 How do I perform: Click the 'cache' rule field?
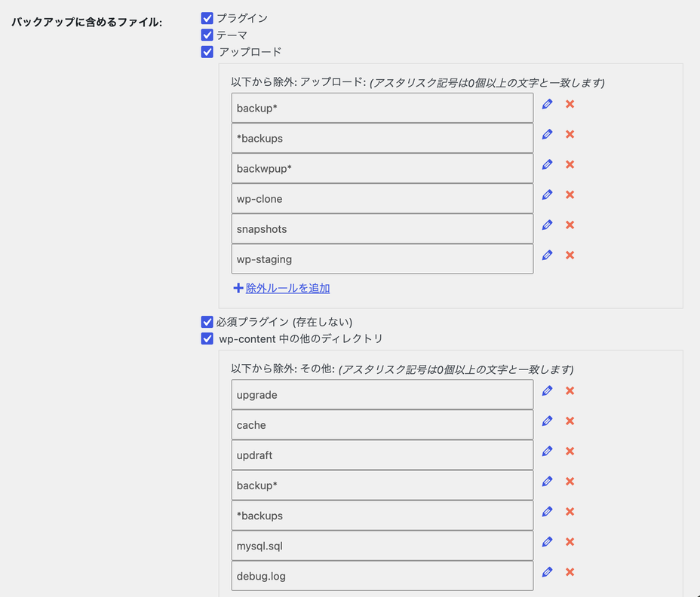382,425
